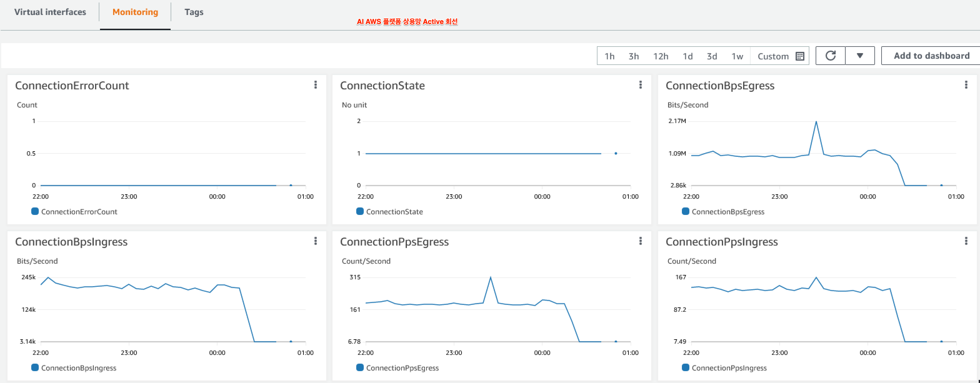Click the peak point on ConnectionPpsEgress graph

pos(490,277)
